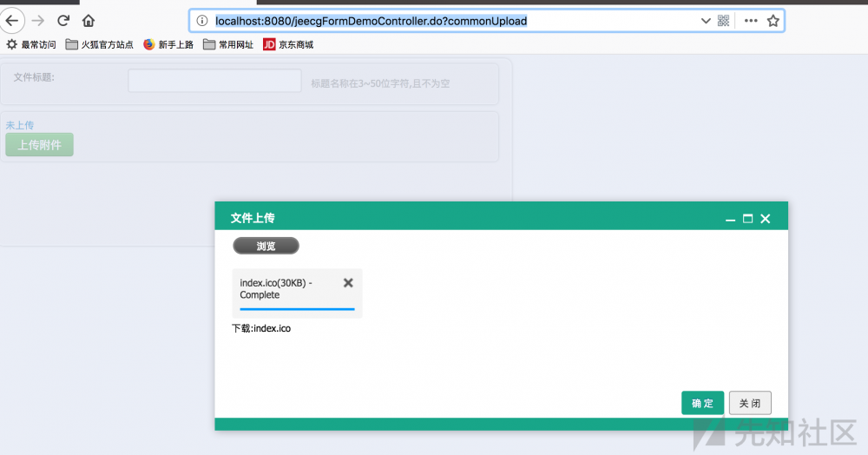Open the 京东商城 bookmark
The height and width of the screenshot is (455, 868).
click(x=288, y=45)
